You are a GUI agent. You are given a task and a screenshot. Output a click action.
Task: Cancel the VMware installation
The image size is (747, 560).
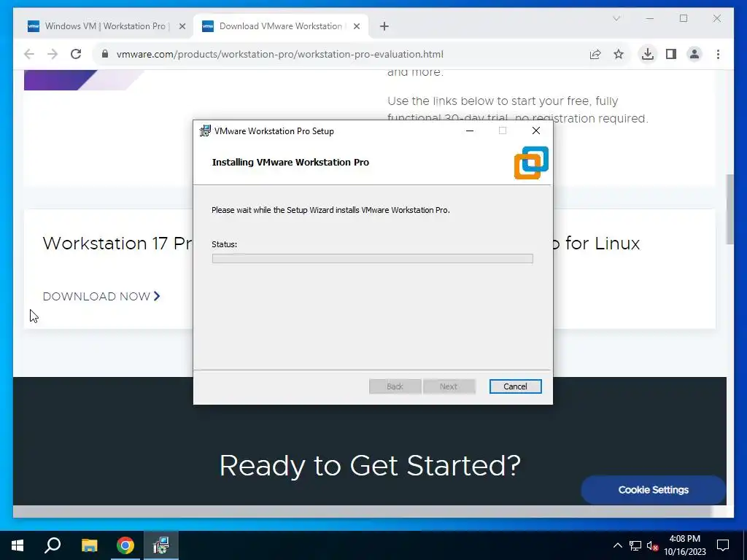click(516, 386)
